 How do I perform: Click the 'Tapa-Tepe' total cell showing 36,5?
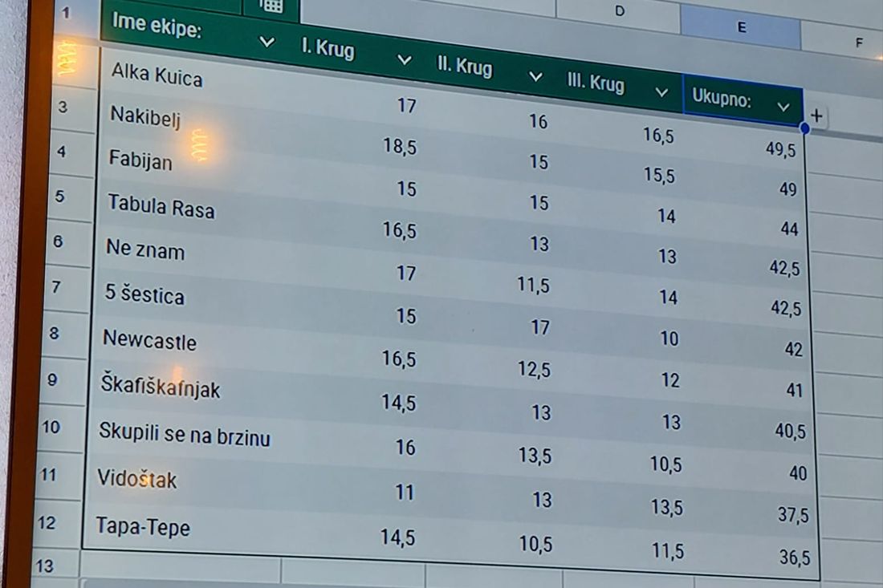[794, 558]
